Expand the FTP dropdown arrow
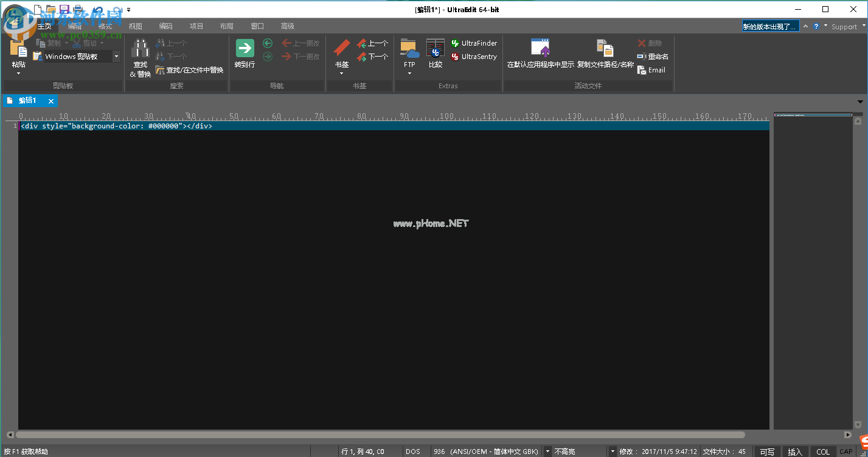This screenshot has width=868, height=457. pos(409,74)
